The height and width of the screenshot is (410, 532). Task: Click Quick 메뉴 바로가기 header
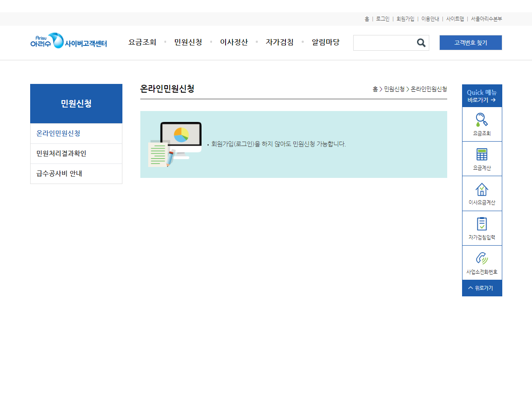click(482, 96)
